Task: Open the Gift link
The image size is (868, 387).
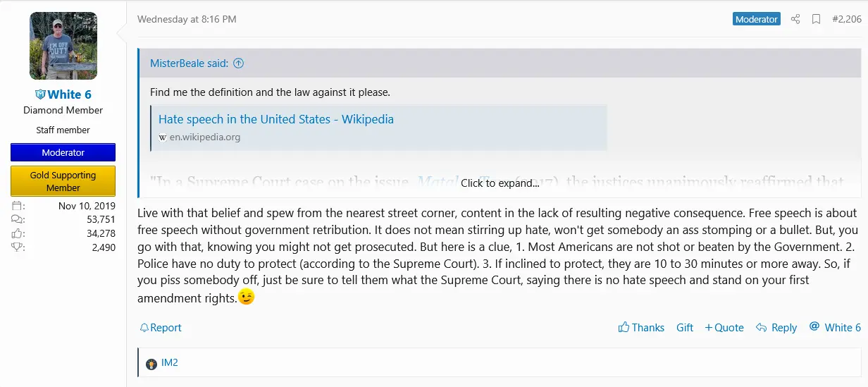Action: (685, 328)
